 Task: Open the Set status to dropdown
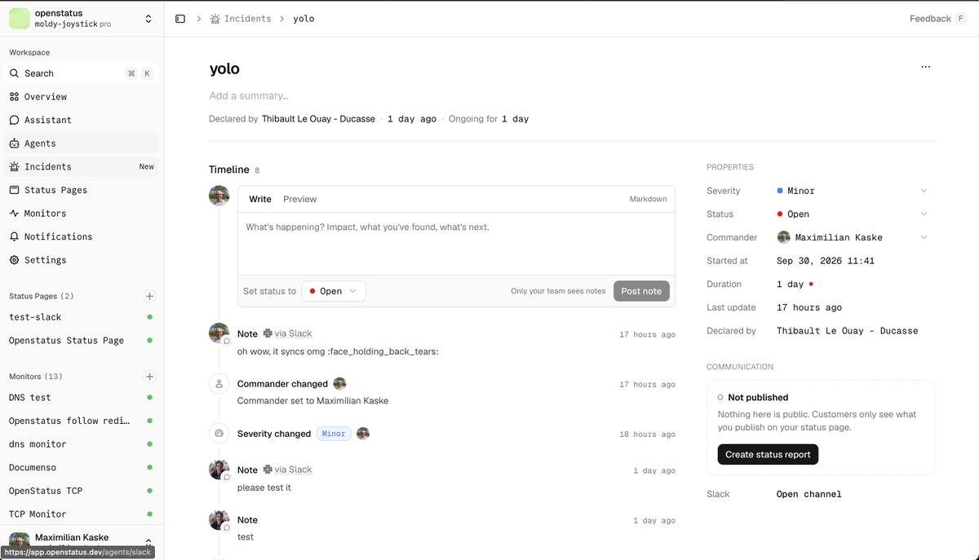point(334,291)
